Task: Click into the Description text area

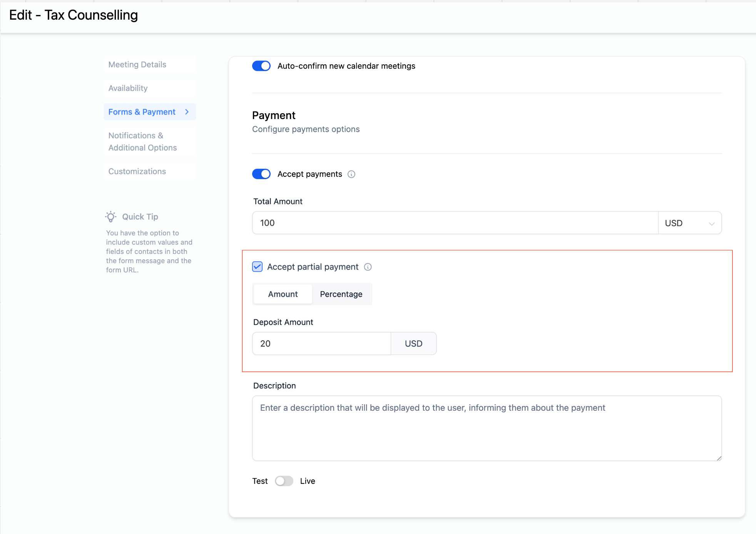Action: tap(487, 428)
